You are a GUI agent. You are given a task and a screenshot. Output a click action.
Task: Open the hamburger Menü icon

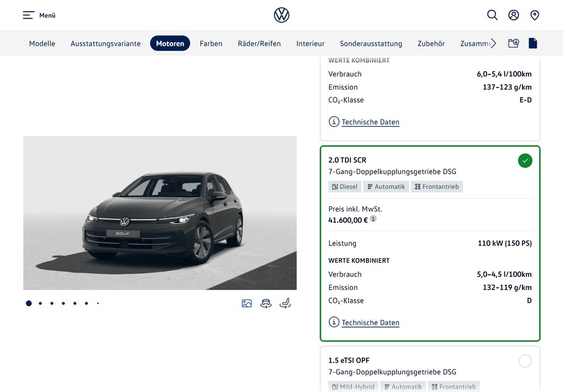click(28, 15)
